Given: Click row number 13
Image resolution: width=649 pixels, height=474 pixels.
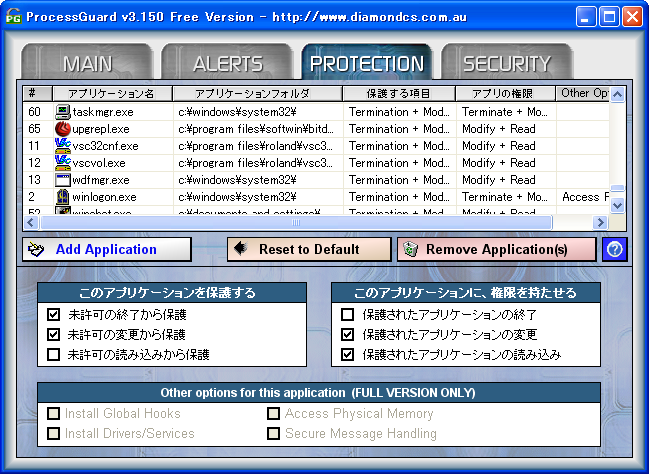Looking at the screenshot, I should (35, 180).
